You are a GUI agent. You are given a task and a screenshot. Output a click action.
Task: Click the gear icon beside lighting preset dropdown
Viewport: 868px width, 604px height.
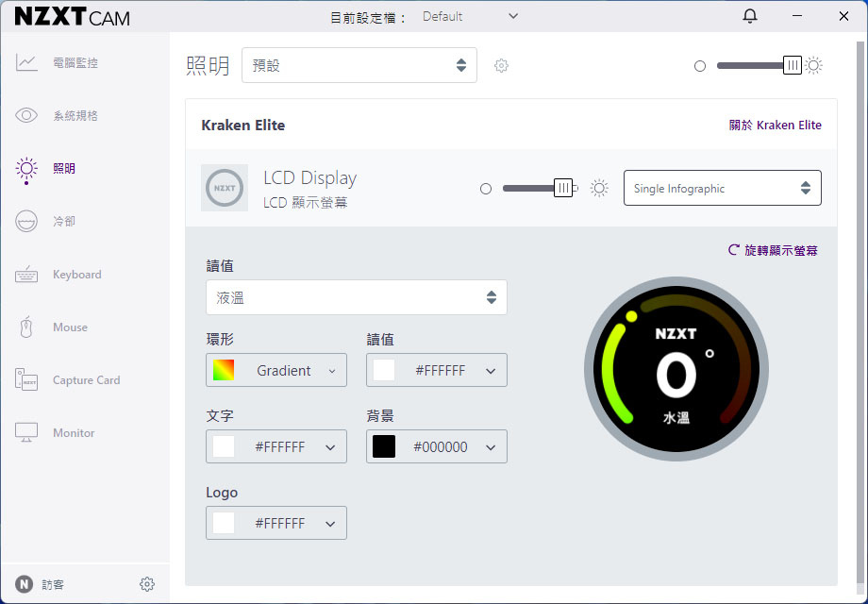point(501,65)
